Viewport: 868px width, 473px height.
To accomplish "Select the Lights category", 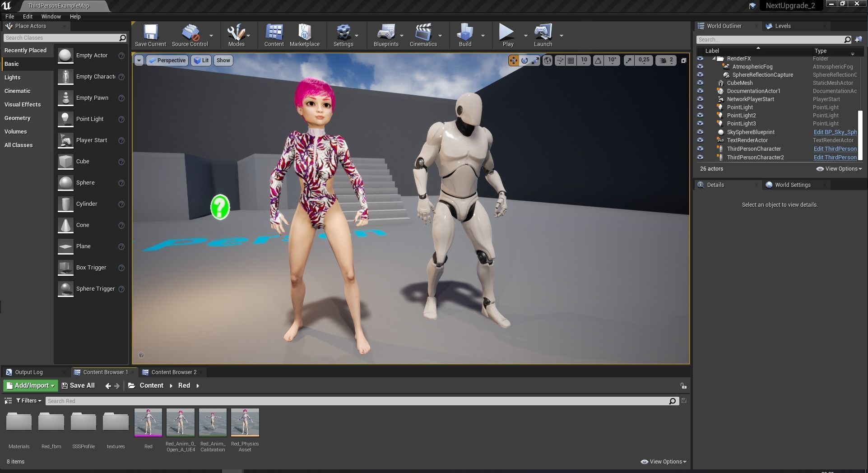I will (x=13, y=78).
